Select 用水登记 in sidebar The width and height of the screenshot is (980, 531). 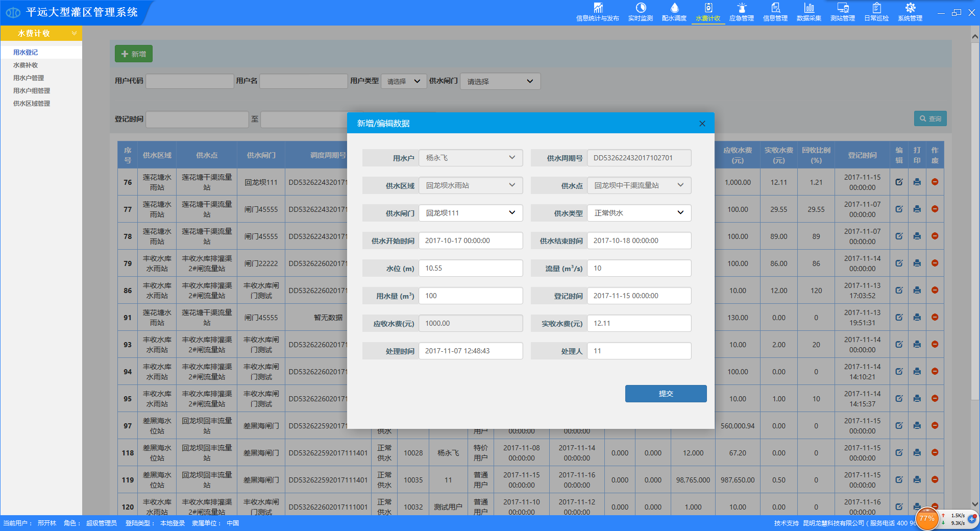click(x=26, y=52)
